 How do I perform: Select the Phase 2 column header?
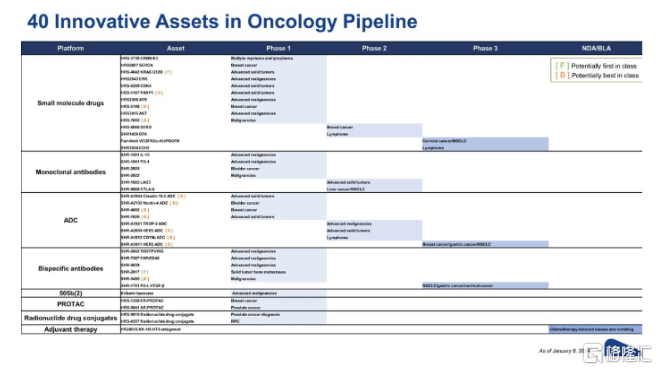pyautogui.click(x=374, y=48)
